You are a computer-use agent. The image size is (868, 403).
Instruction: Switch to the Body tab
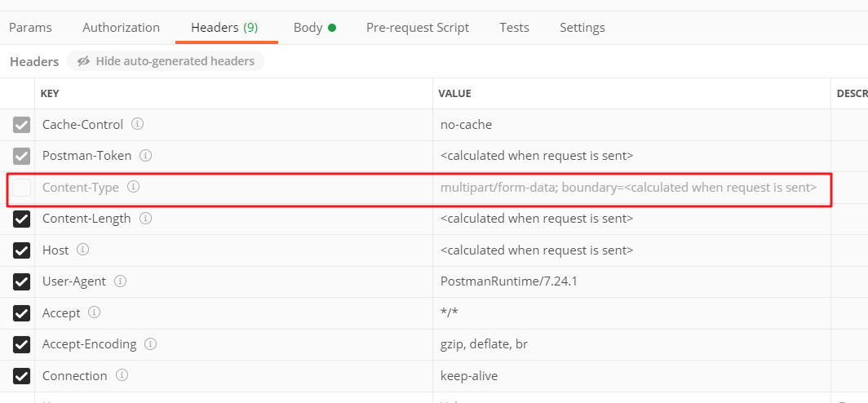tap(314, 27)
